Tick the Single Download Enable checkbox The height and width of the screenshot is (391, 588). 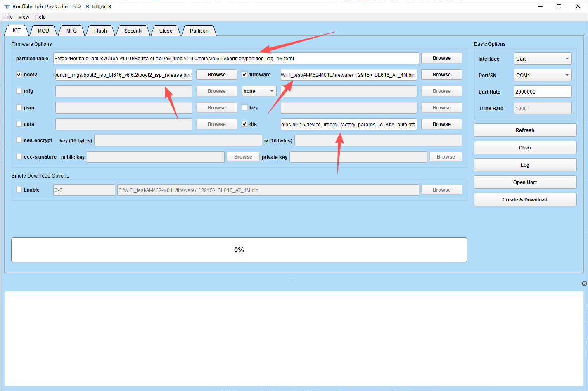point(19,190)
